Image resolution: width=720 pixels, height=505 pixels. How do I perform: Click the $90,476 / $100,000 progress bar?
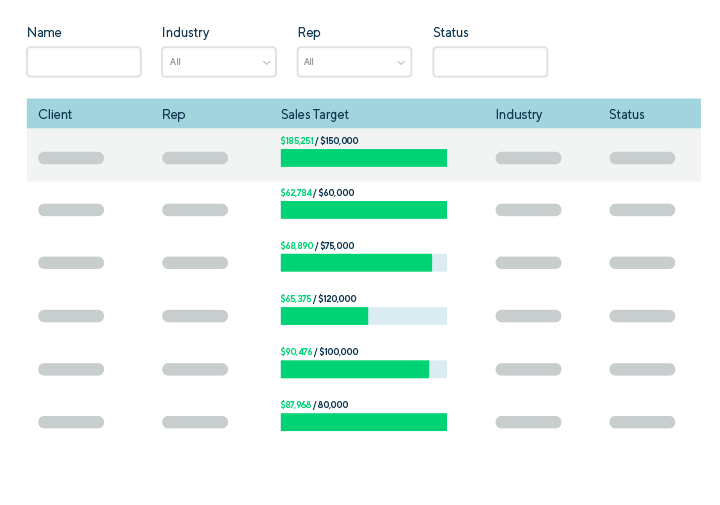(x=363, y=369)
